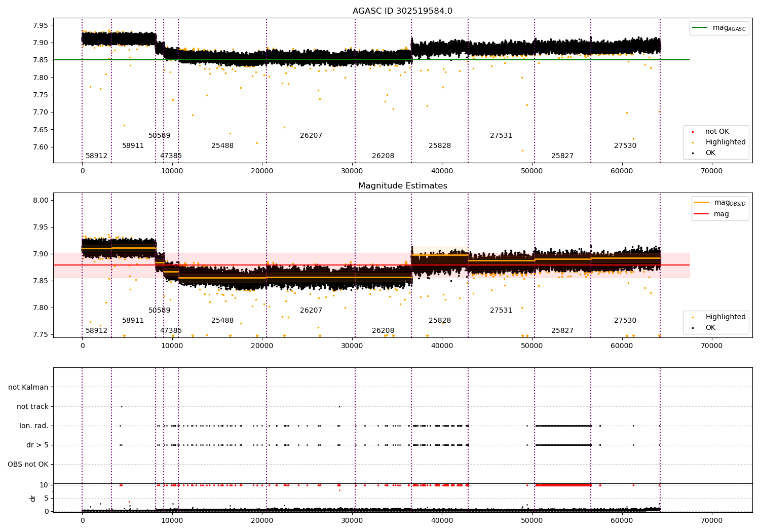Click obsid label 27530 in Magnitude Estimates plot
Screen dimensions: 760x532
[x=625, y=321]
